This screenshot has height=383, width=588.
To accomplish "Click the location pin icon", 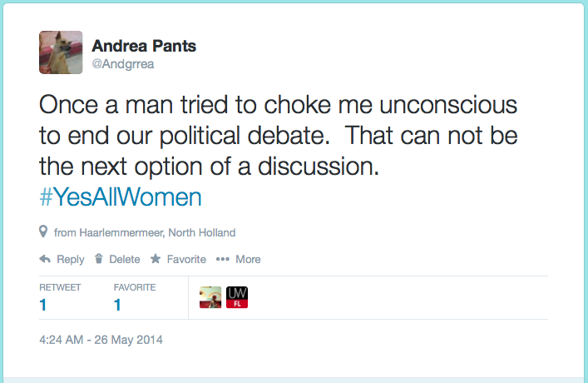I will pyautogui.click(x=43, y=231).
